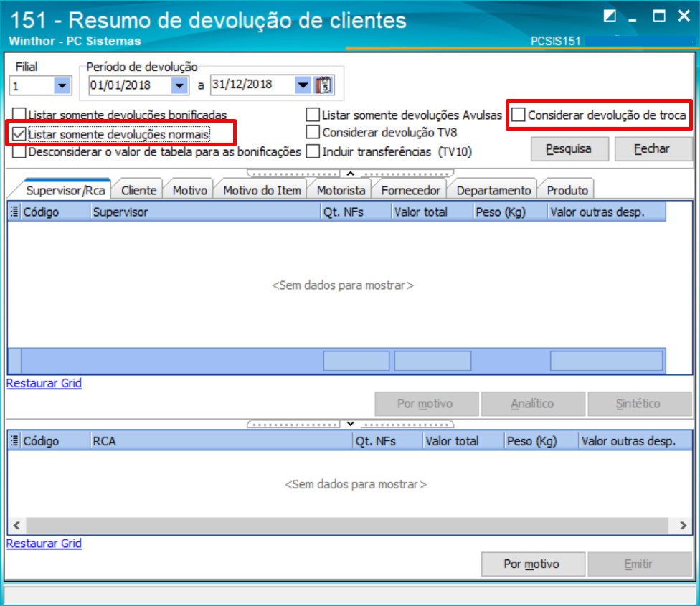Select the Supervisor/Rca tab
This screenshot has width=700, height=606.
(65, 191)
